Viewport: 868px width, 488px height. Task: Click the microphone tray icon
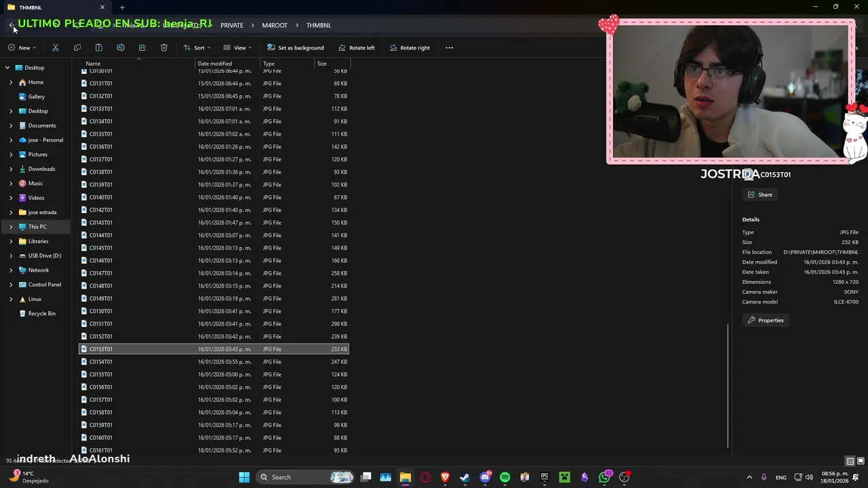pyautogui.click(x=764, y=477)
